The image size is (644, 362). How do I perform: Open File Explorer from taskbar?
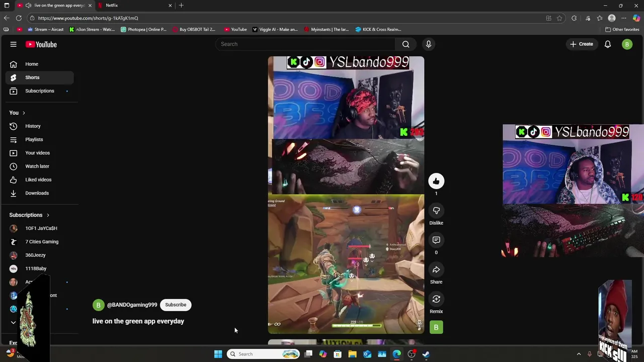[x=352, y=354]
